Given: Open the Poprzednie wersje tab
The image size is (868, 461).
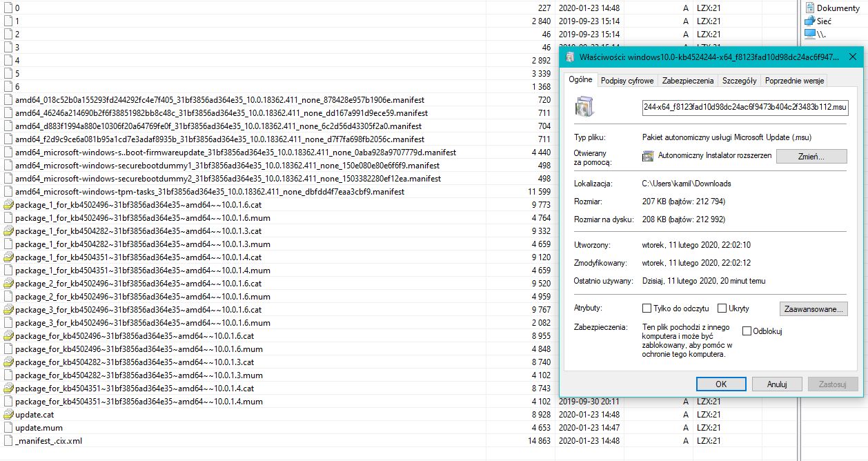Looking at the screenshot, I should [793, 81].
